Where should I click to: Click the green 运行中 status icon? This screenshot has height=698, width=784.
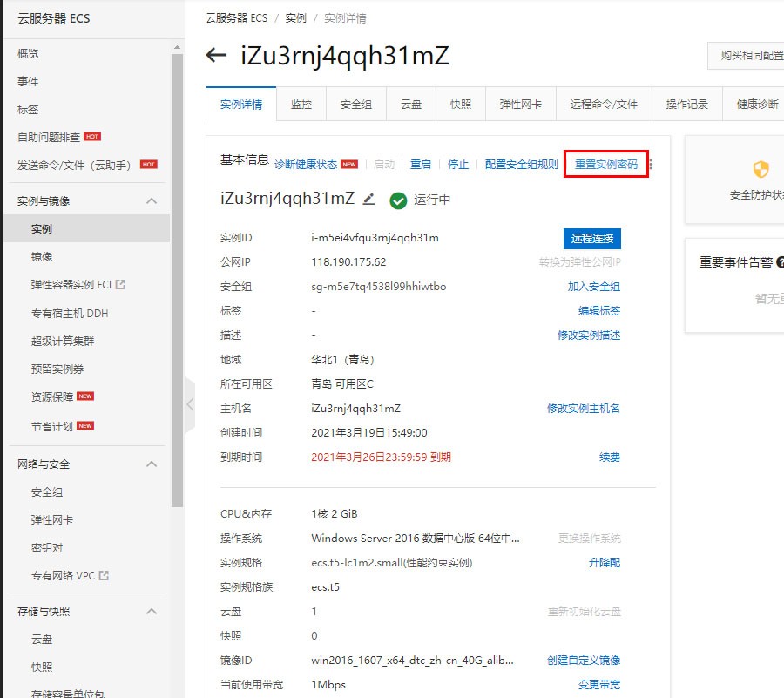click(x=398, y=200)
